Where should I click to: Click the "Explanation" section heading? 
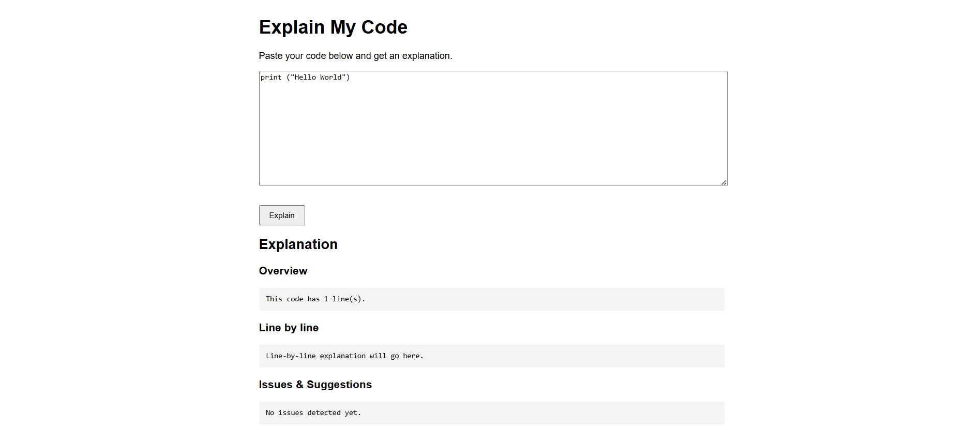pos(298,244)
